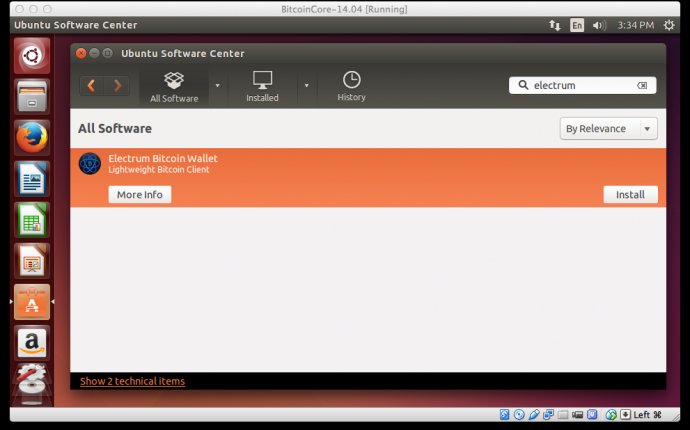
Task: Open the sound volume indicator
Action: (599, 25)
